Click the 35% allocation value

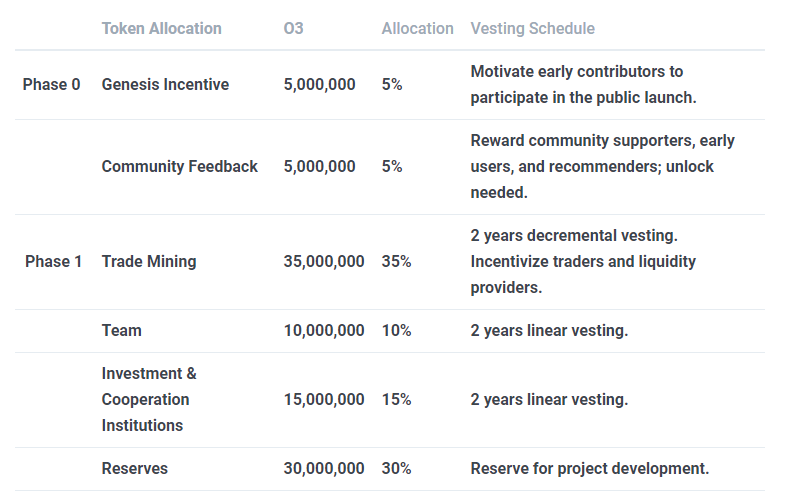396,262
